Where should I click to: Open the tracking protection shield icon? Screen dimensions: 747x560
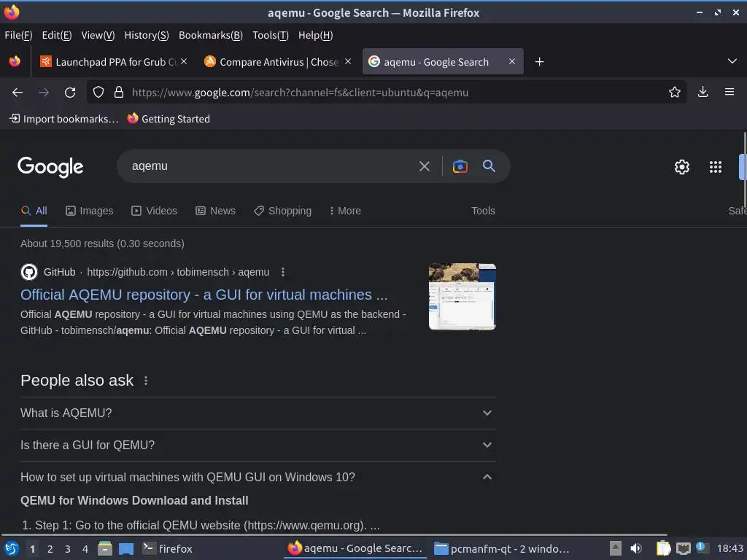98,92
